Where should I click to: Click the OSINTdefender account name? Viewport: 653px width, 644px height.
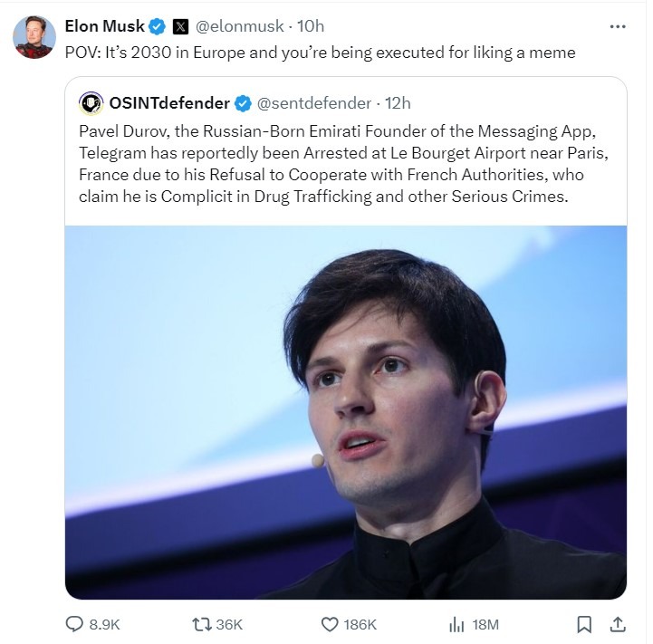click(169, 102)
